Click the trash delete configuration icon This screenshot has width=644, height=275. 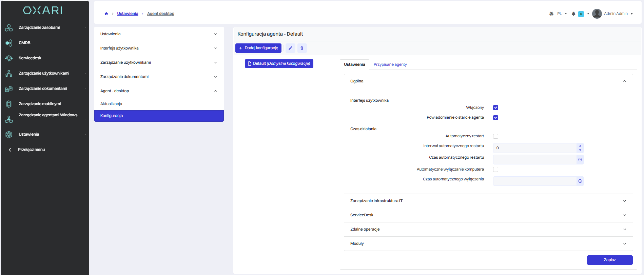coord(302,48)
